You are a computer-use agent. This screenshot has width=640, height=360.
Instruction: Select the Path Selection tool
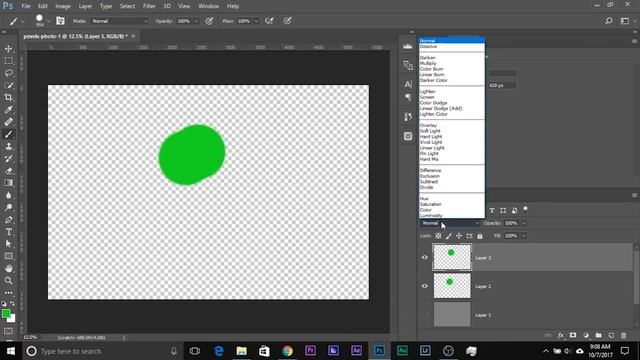tap(8, 244)
